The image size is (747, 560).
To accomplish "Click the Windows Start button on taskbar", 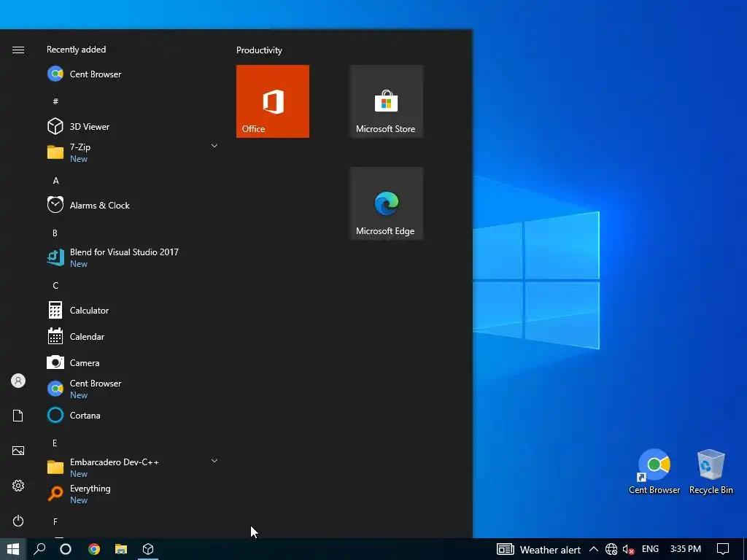I will tap(13, 549).
